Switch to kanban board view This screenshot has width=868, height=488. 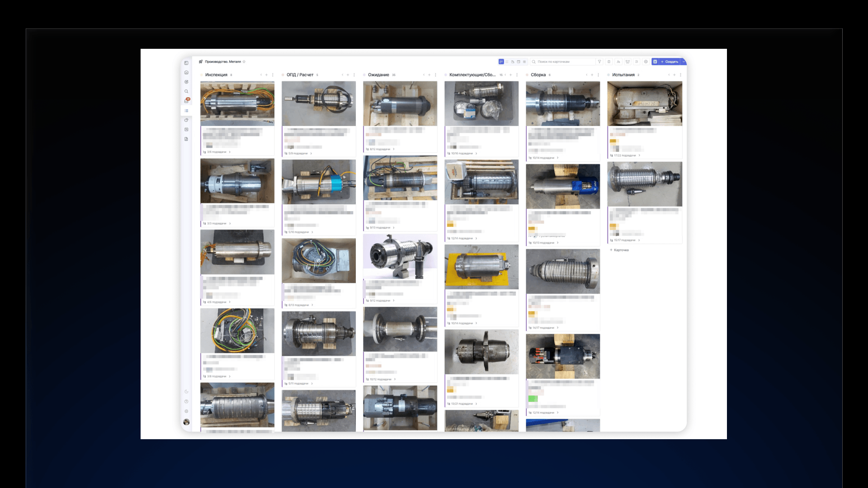[x=501, y=61]
